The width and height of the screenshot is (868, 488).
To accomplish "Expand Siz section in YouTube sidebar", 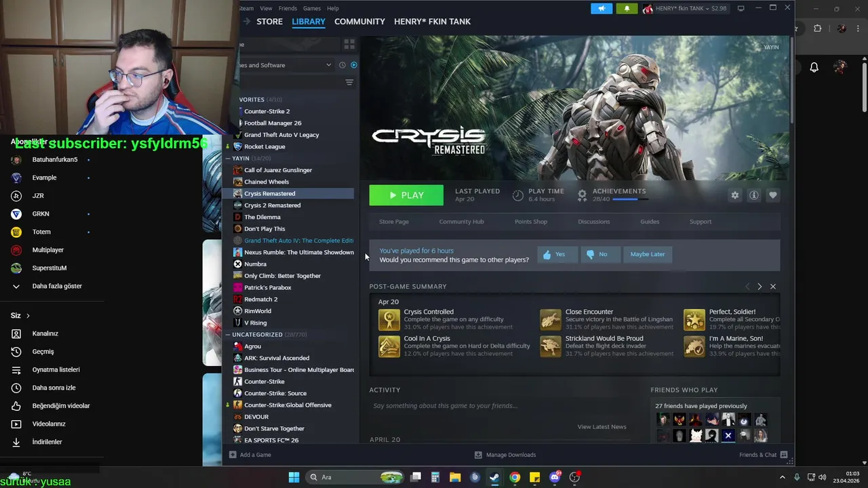I will [x=20, y=316].
